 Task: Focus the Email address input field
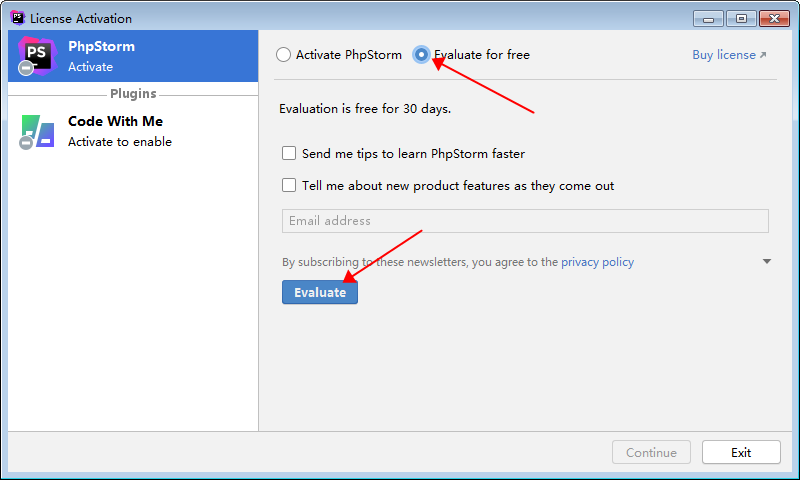coord(525,221)
